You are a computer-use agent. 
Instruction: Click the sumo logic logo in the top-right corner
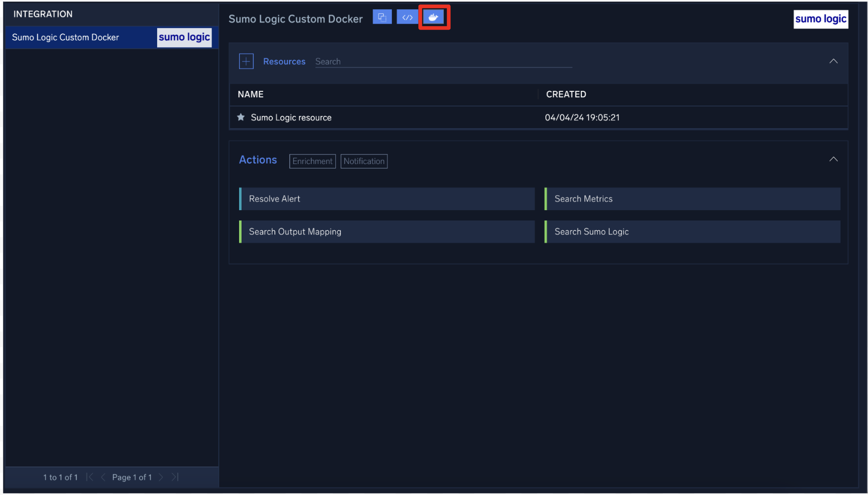pos(820,19)
